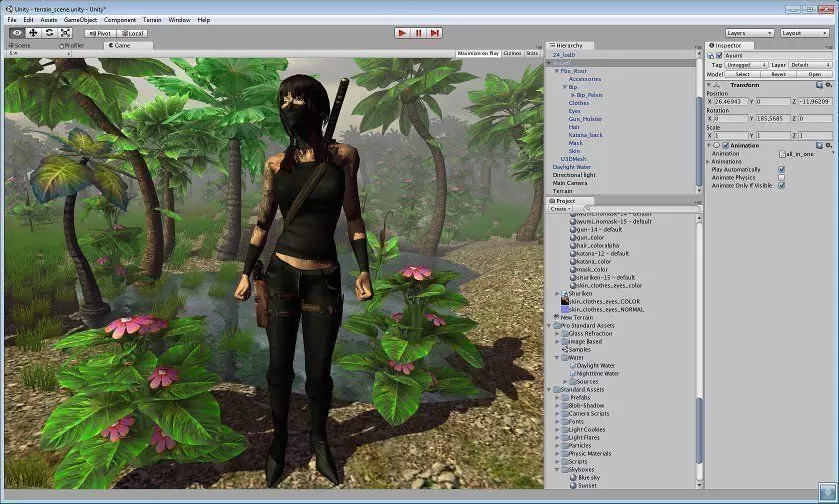The width and height of the screenshot is (839, 504).
Task: Switch to the Profiler tab
Action: (72, 45)
